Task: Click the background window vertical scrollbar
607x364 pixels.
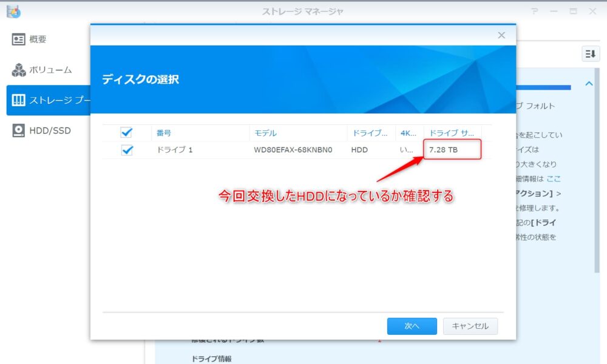Action: click(x=597, y=170)
